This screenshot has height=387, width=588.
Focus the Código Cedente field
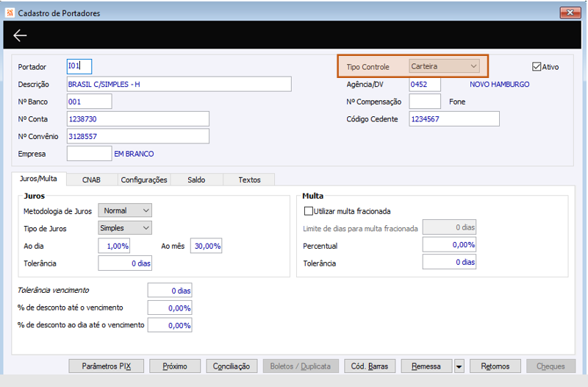453,118
